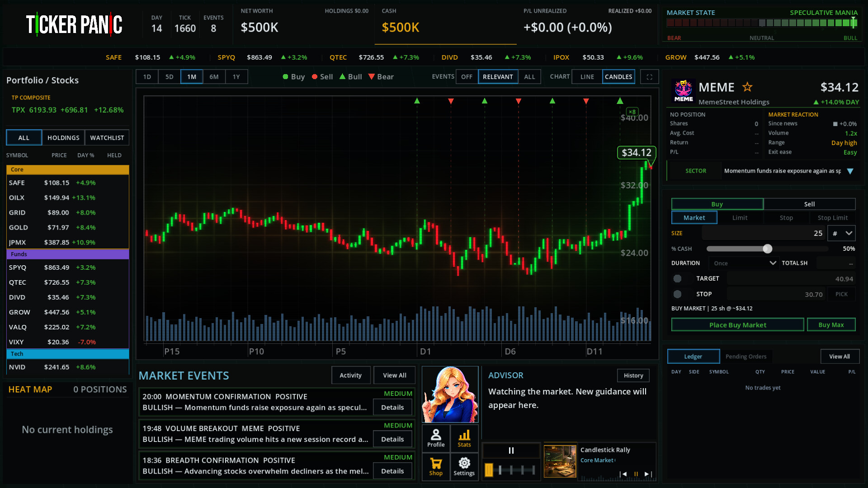Open the Settings gear icon
868x488 pixels.
point(464,466)
